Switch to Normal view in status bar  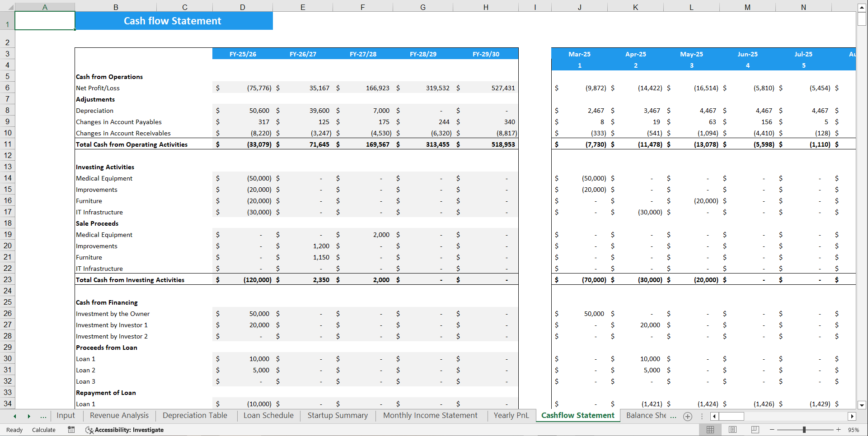[710, 430]
